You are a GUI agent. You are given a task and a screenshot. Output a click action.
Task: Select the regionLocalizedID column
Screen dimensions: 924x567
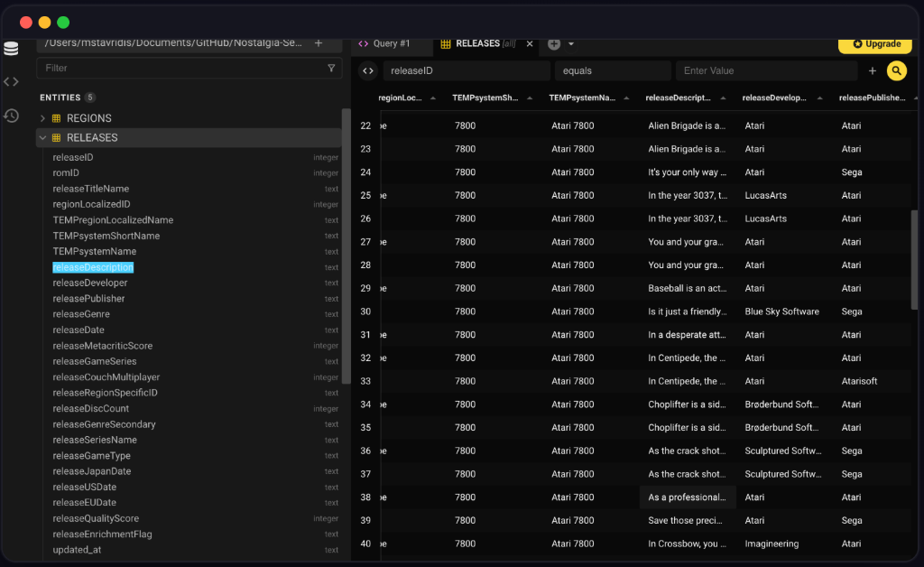[91, 204]
